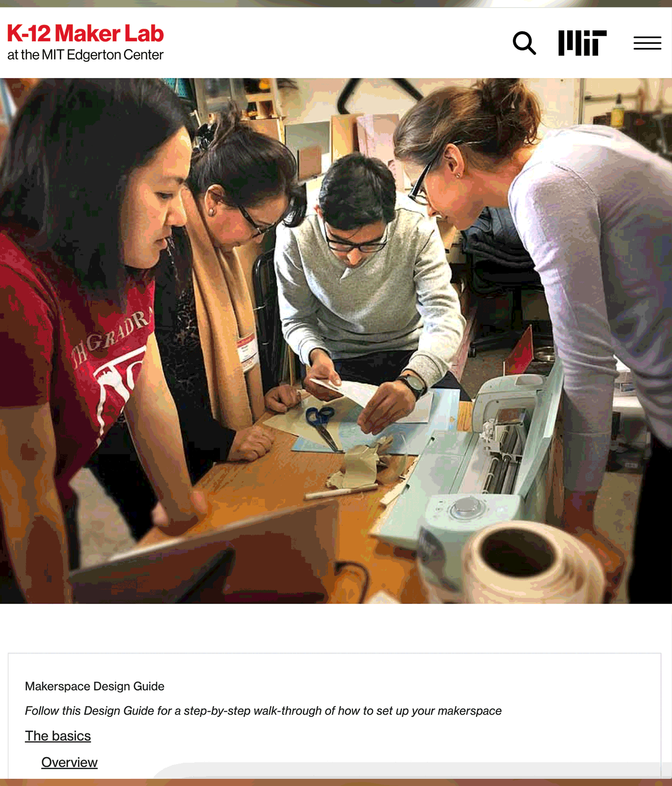
Task: Click the 'Makerspace Design Guide' heading
Action: (95, 686)
